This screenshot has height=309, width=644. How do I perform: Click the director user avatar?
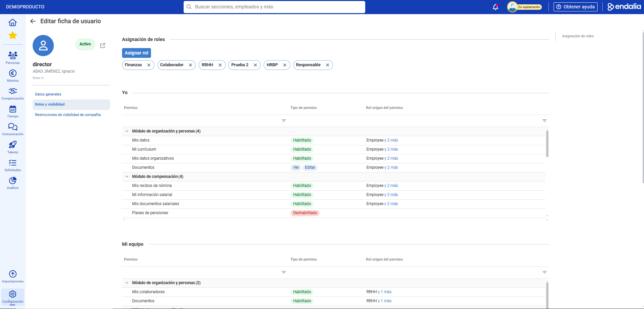click(x=43, y=45)
